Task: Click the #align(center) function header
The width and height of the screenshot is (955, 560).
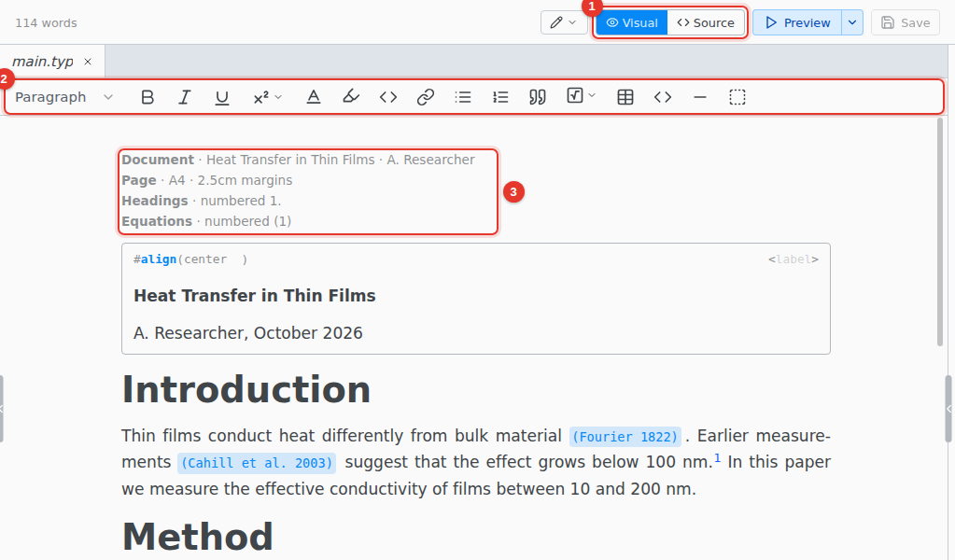Action: (190, 259)
